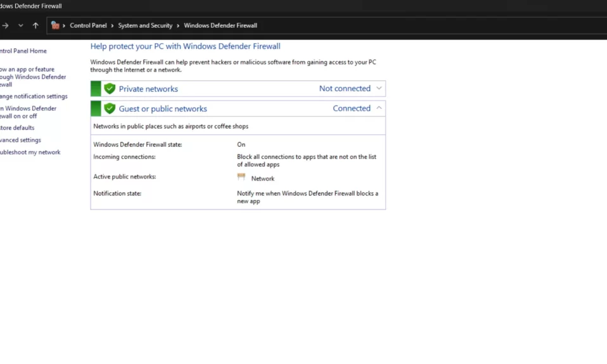Open the recent locations dropdown arrow

point(20,25)
